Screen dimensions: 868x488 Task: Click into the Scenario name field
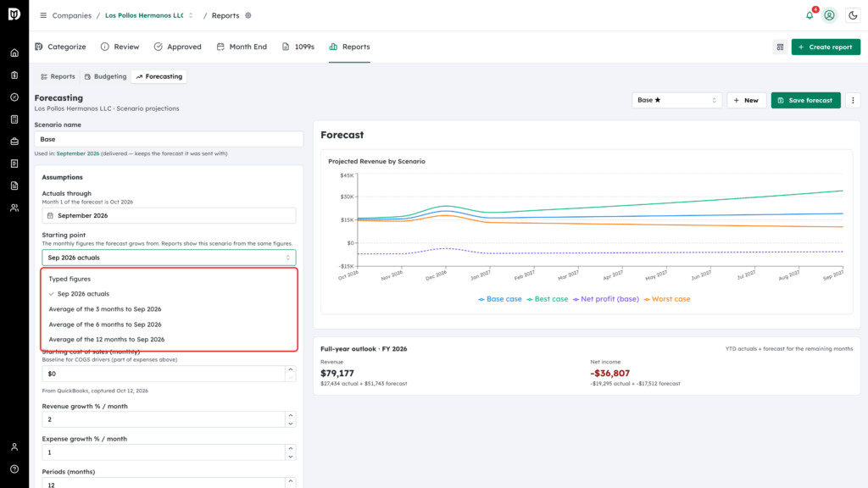169,140
